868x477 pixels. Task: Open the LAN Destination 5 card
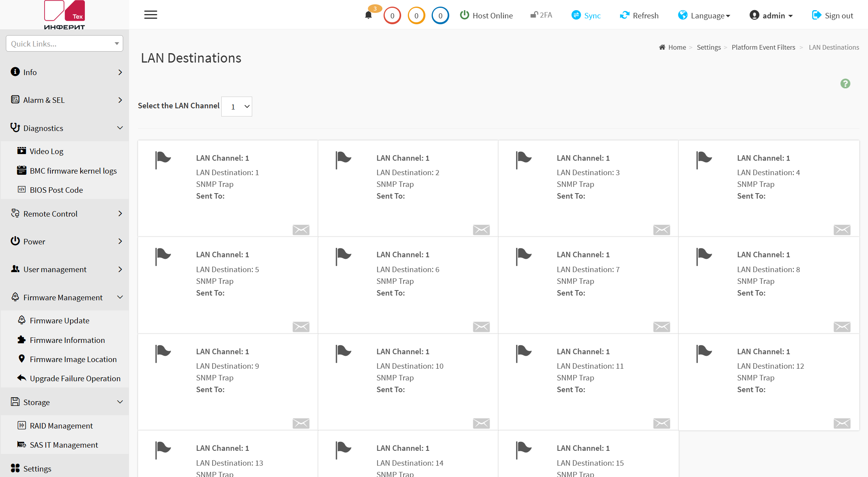[228, 285]
